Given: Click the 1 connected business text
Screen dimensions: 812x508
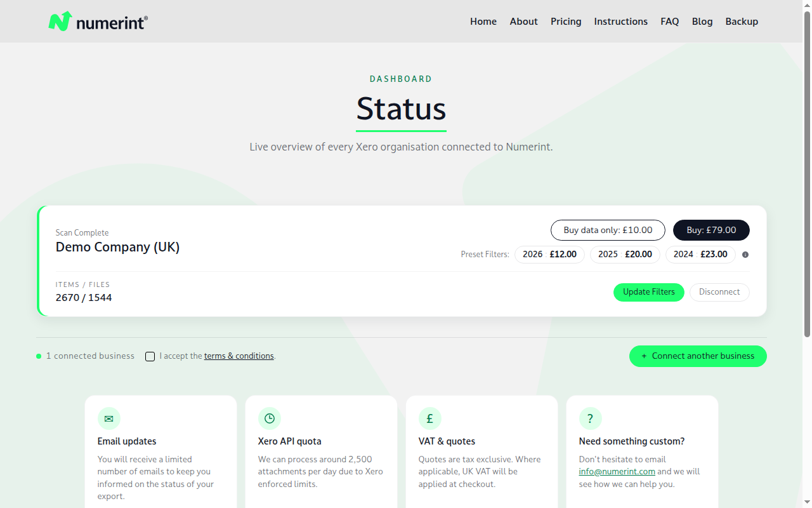Looking at the screenshot, I should [x=90, y=356].
